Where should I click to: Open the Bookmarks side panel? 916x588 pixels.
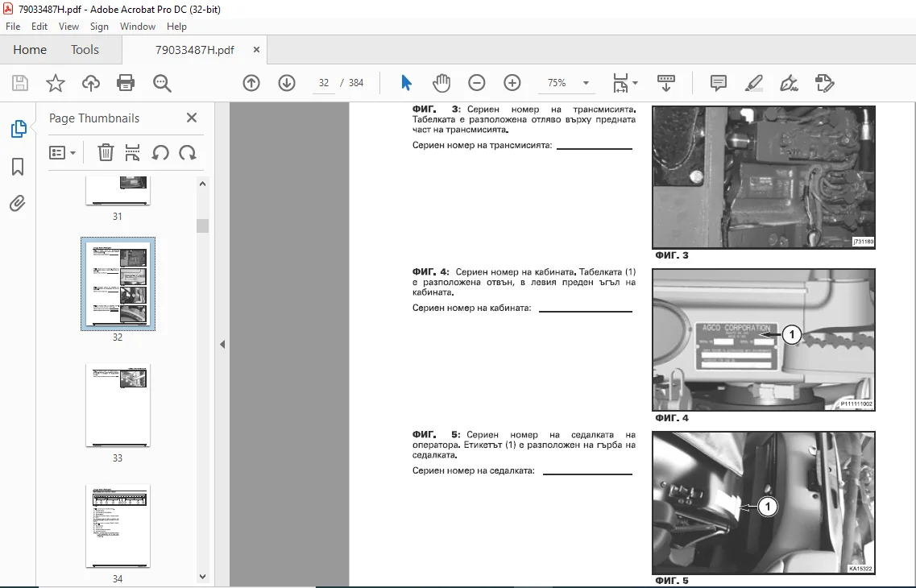(x=18, y=167)
